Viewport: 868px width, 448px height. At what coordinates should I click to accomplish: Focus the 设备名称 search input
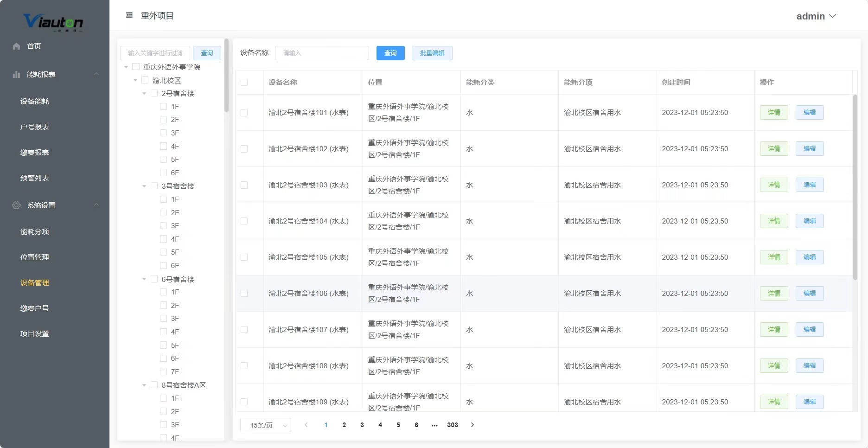tap(322, 53)
